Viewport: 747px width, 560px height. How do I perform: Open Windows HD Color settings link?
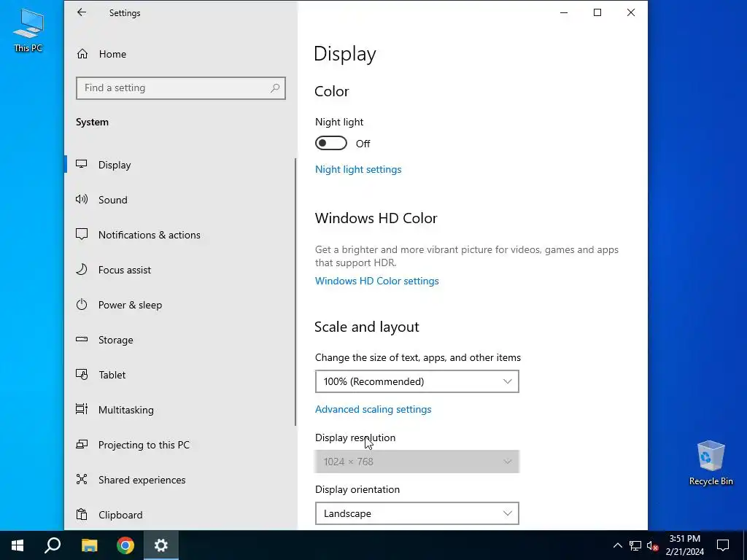coord(377,281)
